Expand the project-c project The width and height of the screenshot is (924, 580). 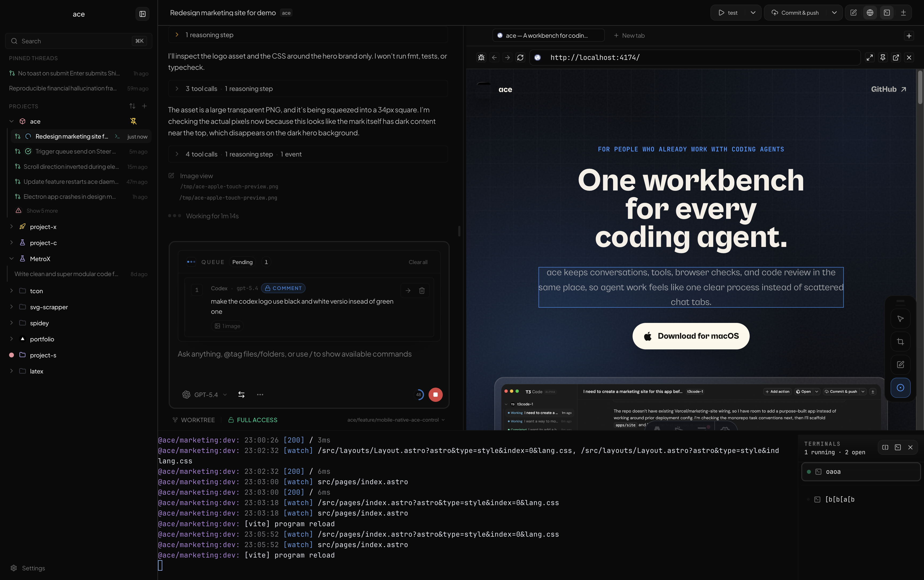pyautogui.click(x=11, y=243)
